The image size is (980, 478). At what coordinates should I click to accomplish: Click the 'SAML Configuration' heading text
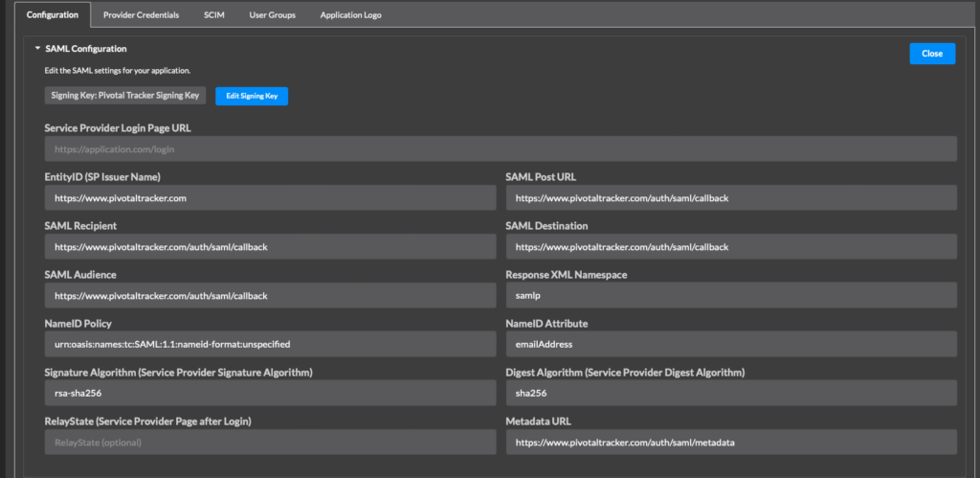pos(86,48)
